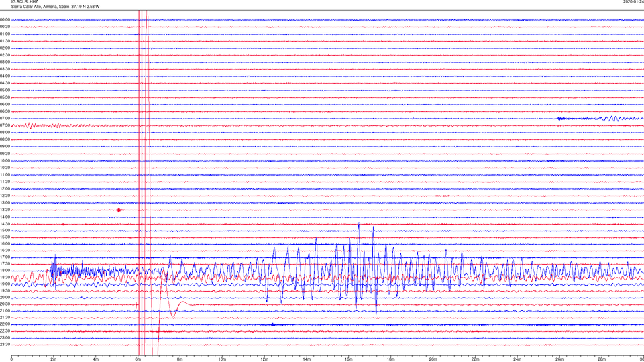Click the 14:30 row label
Viewport: 644px width, 362px height.
pos(5,224)
